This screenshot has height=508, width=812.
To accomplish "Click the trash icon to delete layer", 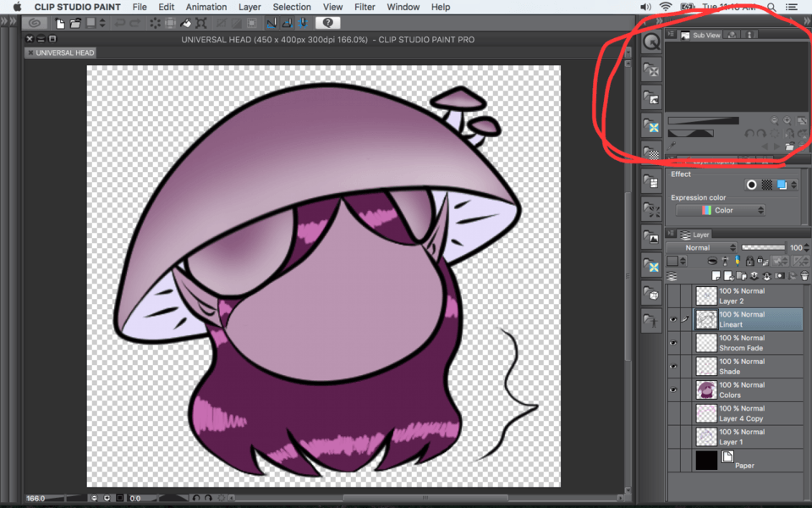I will point(804,276).
